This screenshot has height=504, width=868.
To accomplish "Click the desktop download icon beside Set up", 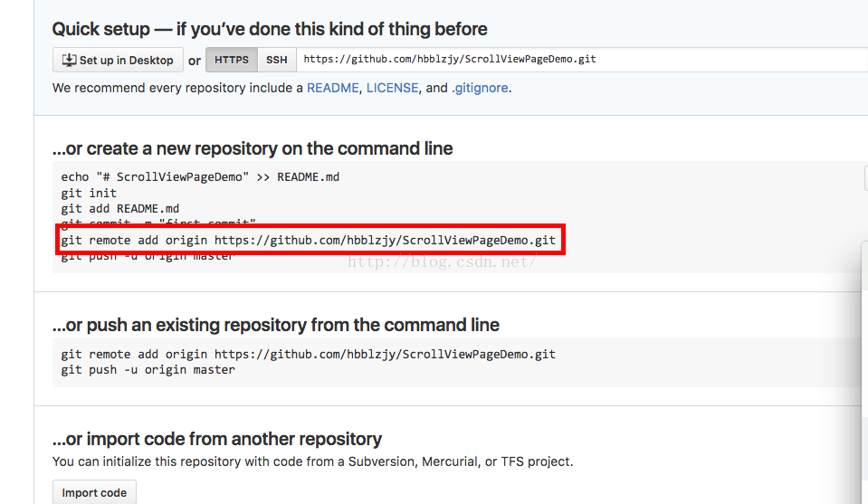I will pyautogui.click(x=69, y=60).
